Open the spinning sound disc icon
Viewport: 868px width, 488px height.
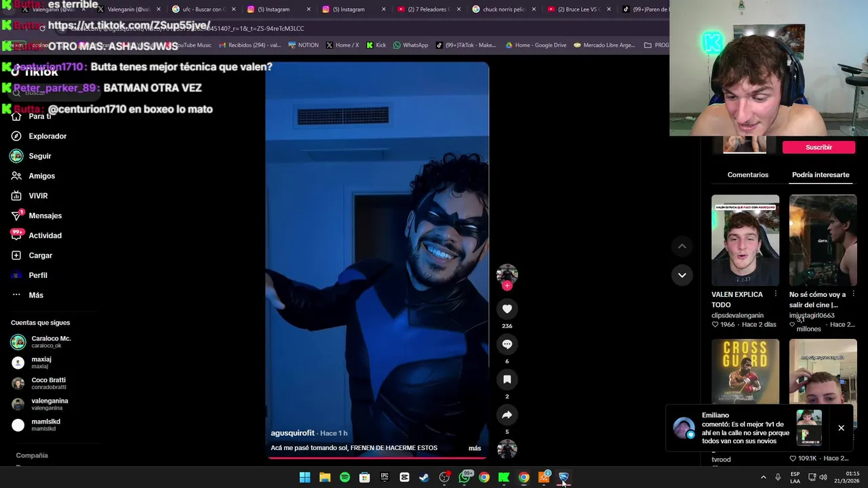507,449
